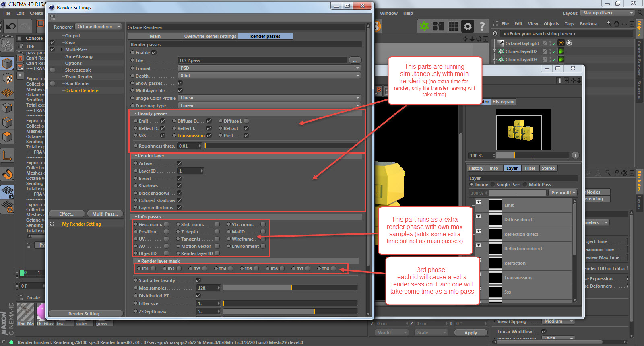Click the Effect... button

coord(67,214)
